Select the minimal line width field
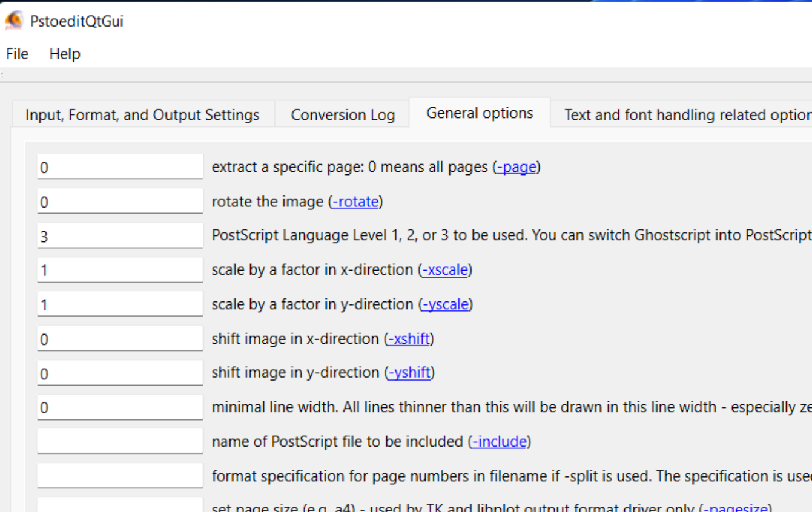Viewport: 812px width, 512px height. [x=118, y=407]
